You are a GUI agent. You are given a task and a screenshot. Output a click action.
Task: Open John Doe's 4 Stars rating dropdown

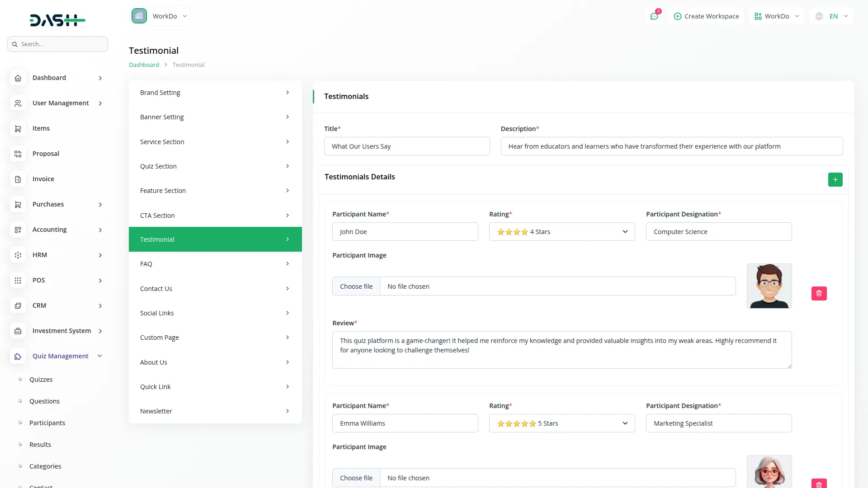(x=561, y=232)
